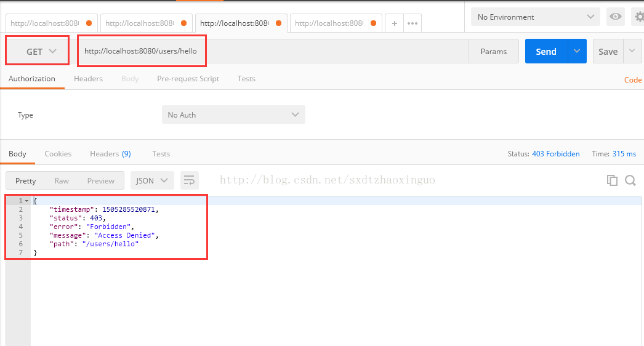This screenshot has height=346, width=644.
Task: Click the Save button
Action: (608, 51)
